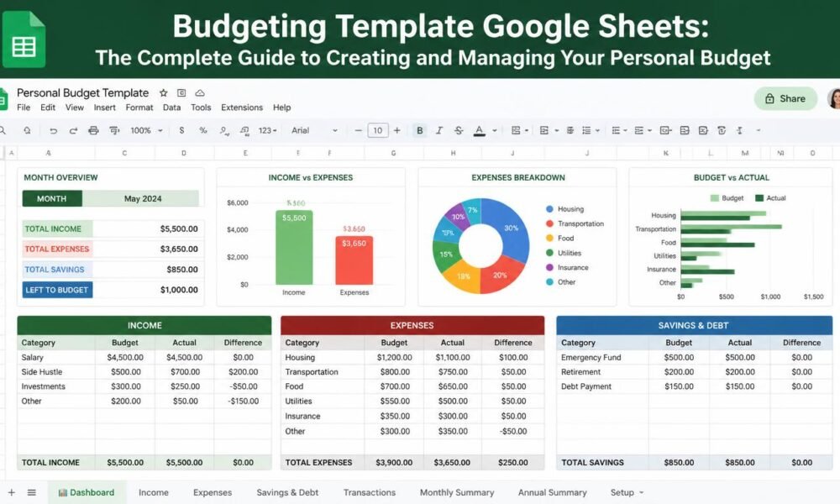Viewport: 840px width, 504px height.
Task: Open the Arial font dropdown
Action: click(x=314, y=130)
